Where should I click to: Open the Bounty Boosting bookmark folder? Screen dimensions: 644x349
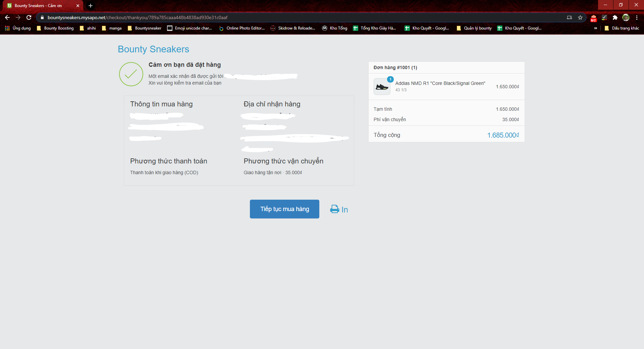[55, 28]
